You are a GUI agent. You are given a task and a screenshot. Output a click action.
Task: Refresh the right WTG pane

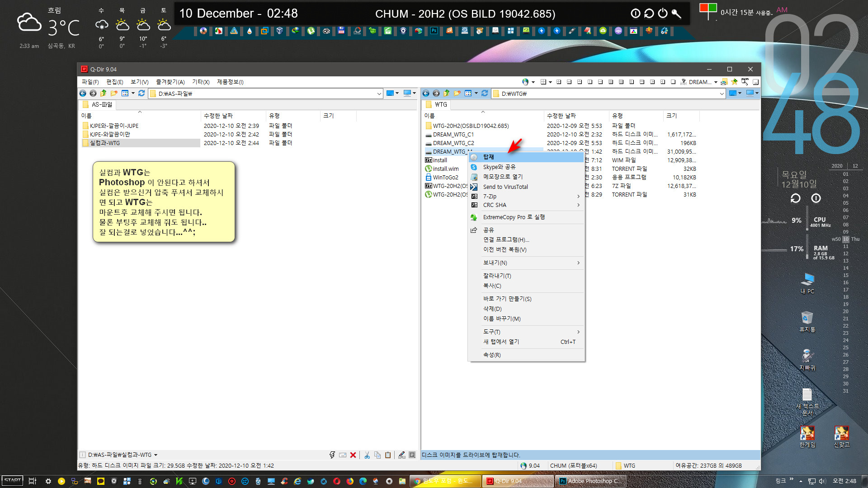(485, 94)
